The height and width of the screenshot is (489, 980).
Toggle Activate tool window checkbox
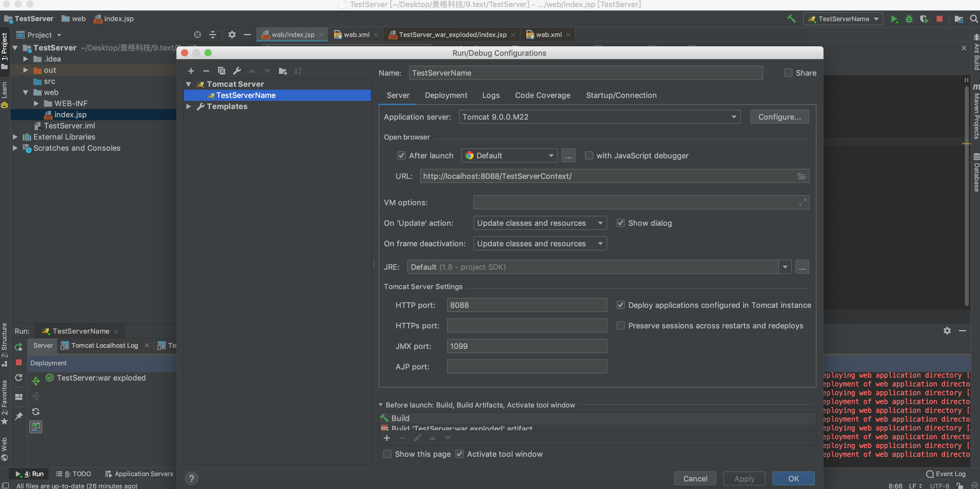[x=459, y=454]
